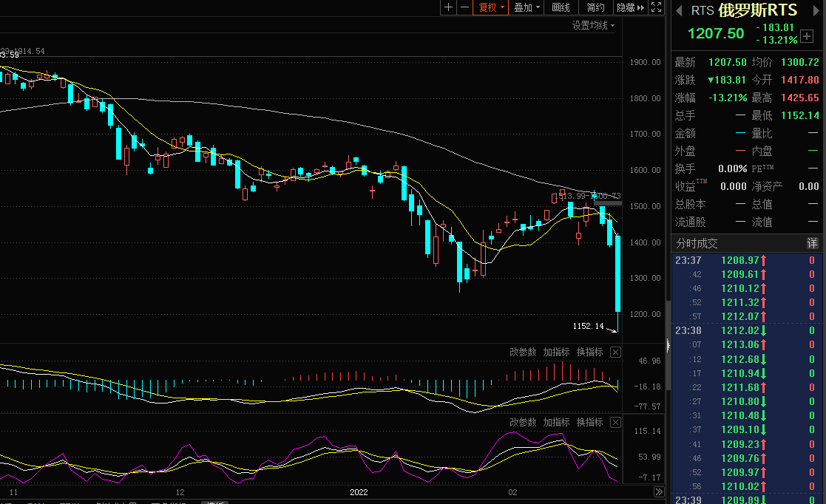Collapse the right panel via splitter arrow
The image size is (826, 504).
[x=668, y=344]
